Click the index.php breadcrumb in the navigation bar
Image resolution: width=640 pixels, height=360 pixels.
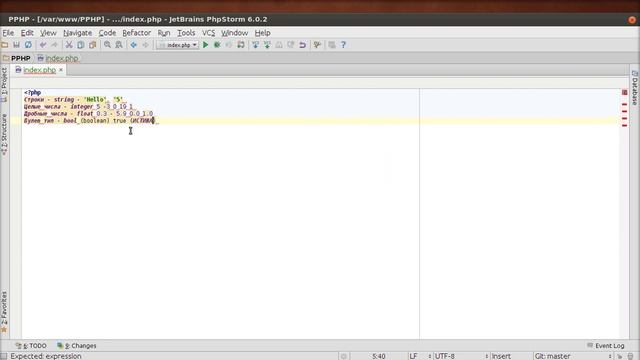58,58
